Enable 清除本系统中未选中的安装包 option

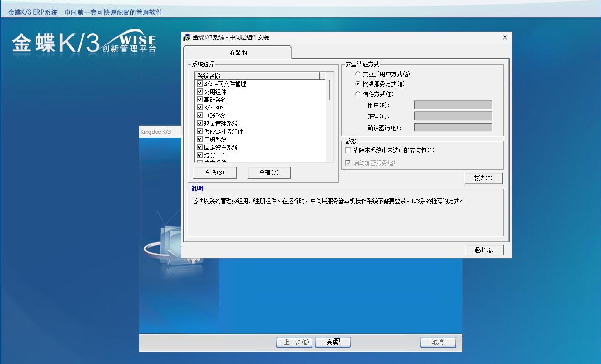pyautogui.click(x=348, y=150)
